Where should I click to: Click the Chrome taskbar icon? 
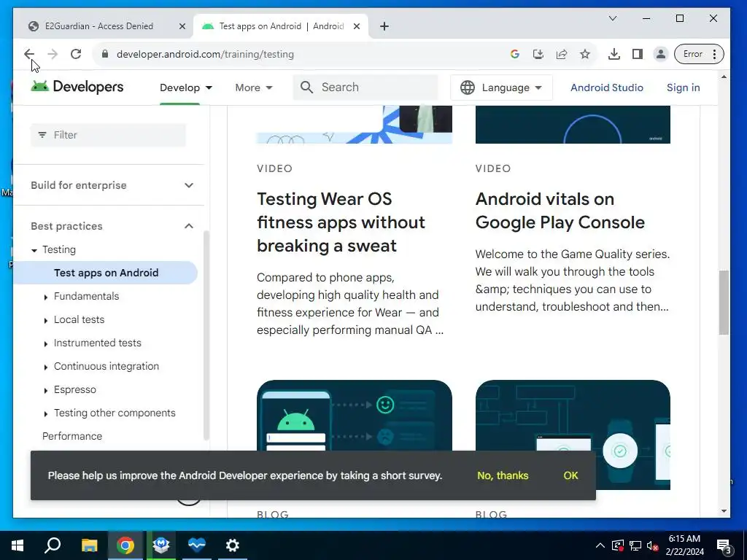tap(125, 545)
